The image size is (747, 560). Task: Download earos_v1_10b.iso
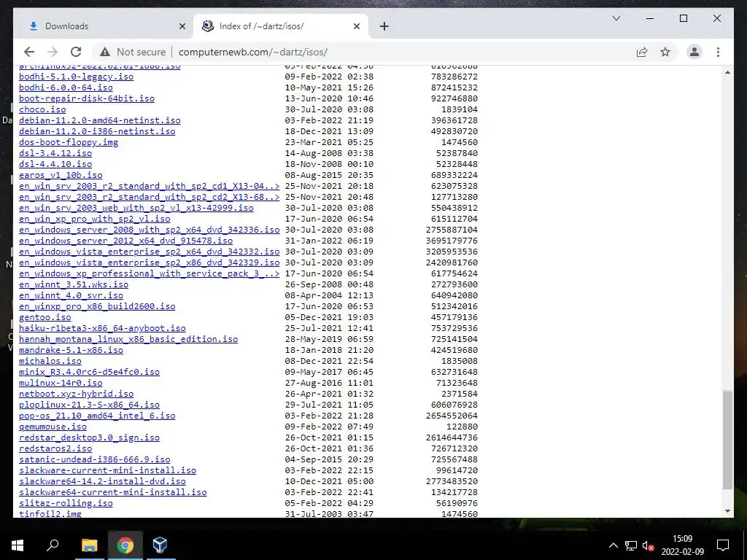pos(61,175)
